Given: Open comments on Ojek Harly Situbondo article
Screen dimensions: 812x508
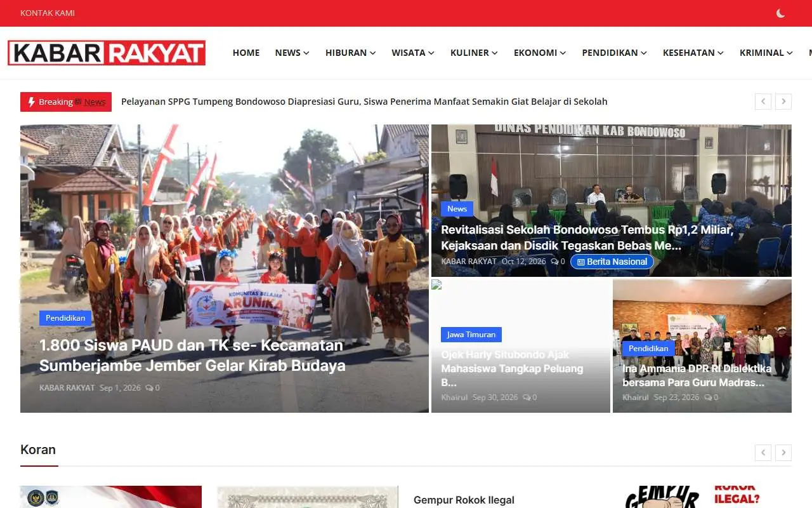Looking at the screenshot, I should point(530,398).
